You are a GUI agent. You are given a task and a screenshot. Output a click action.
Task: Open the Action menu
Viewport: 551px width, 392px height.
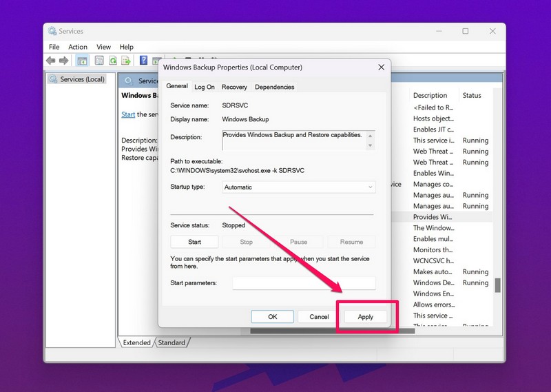click(x=78, y=47)
